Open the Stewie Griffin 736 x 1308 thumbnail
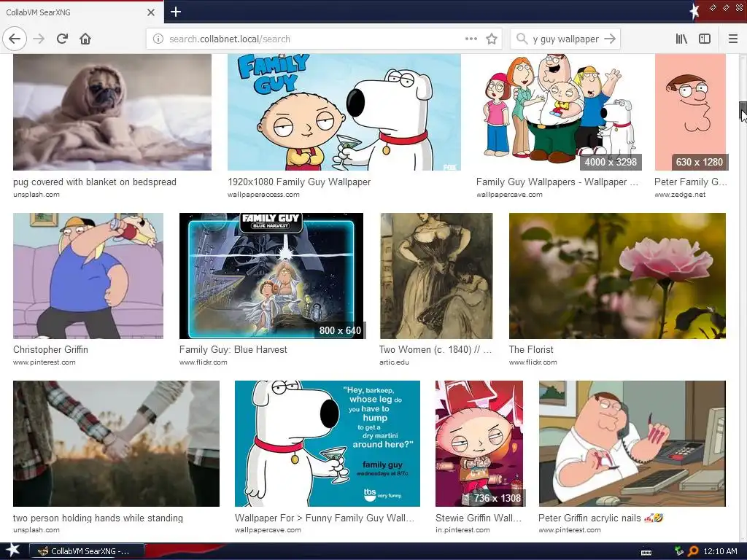 480,443
